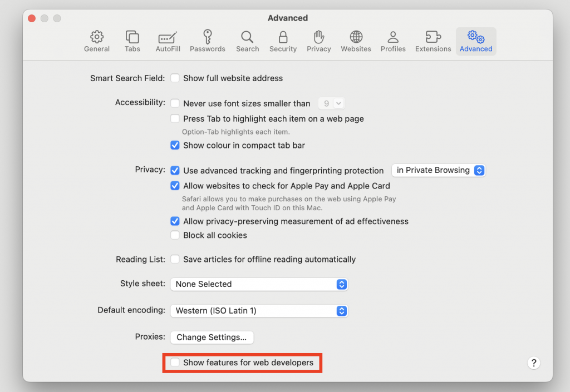
Task: Open the tracking protection browsing mode dropdown
Action: click(x=439, y=170)
